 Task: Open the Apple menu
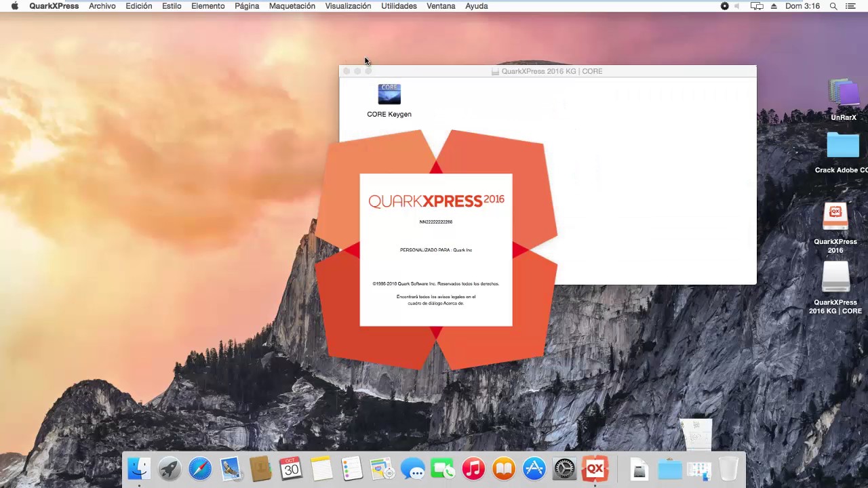pos(14,6)
